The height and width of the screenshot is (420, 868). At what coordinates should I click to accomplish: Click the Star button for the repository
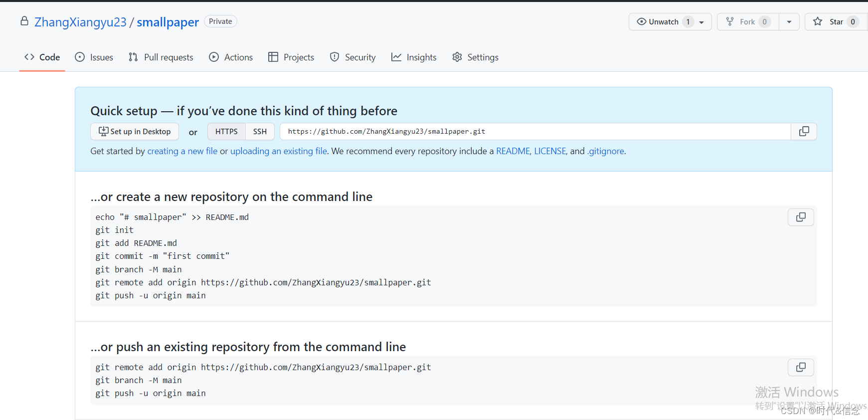(x=830, y=22)
